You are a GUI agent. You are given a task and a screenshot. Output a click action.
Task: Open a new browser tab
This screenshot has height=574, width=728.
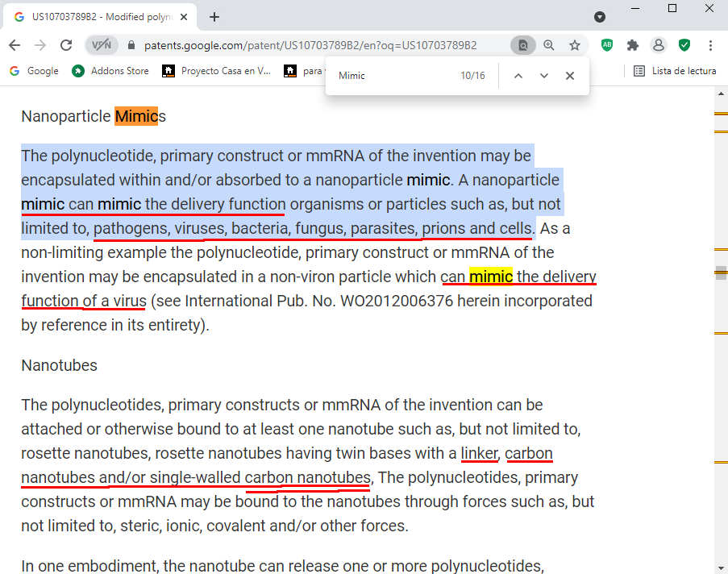(214, 16)
